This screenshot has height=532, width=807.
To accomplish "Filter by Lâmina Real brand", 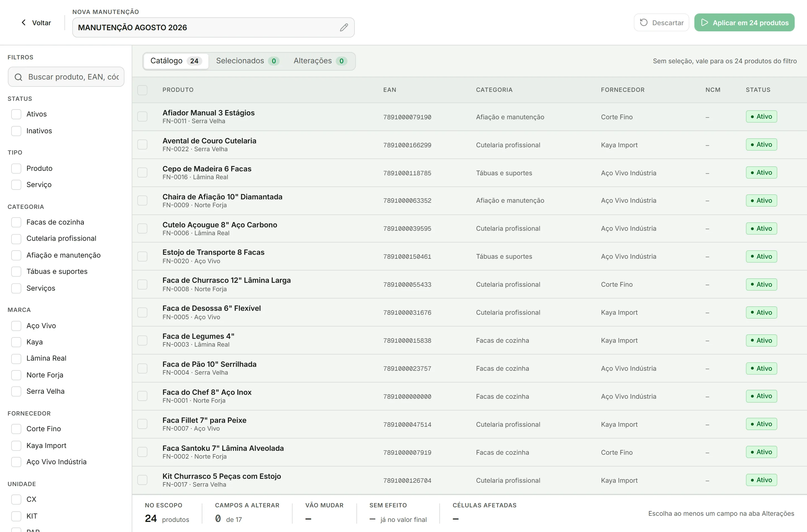I will tap(16, 358).
